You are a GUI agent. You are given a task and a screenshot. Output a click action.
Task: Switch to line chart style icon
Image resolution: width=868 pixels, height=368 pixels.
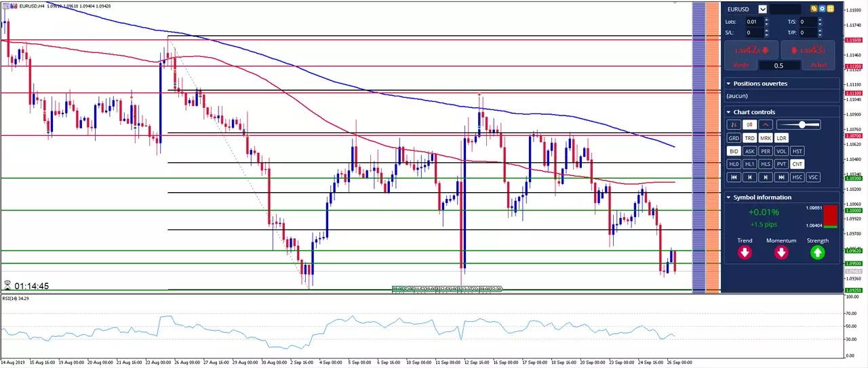(766, 124)
